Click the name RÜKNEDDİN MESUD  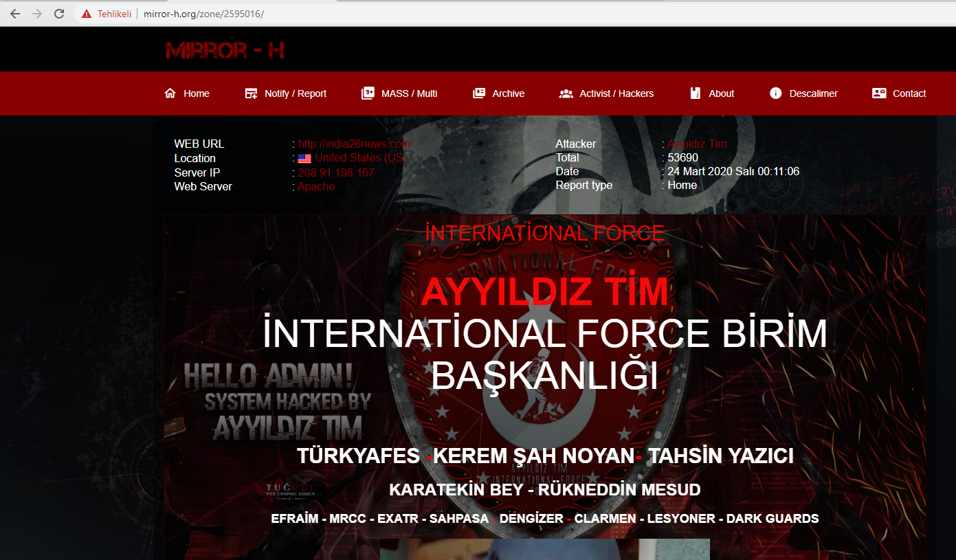pos(619,491)
